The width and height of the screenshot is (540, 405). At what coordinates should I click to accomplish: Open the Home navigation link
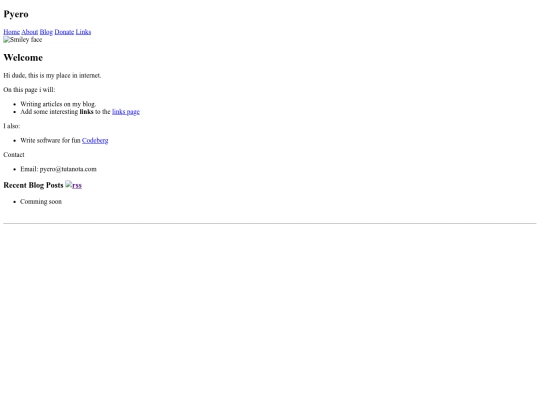(x=11, y=32)
